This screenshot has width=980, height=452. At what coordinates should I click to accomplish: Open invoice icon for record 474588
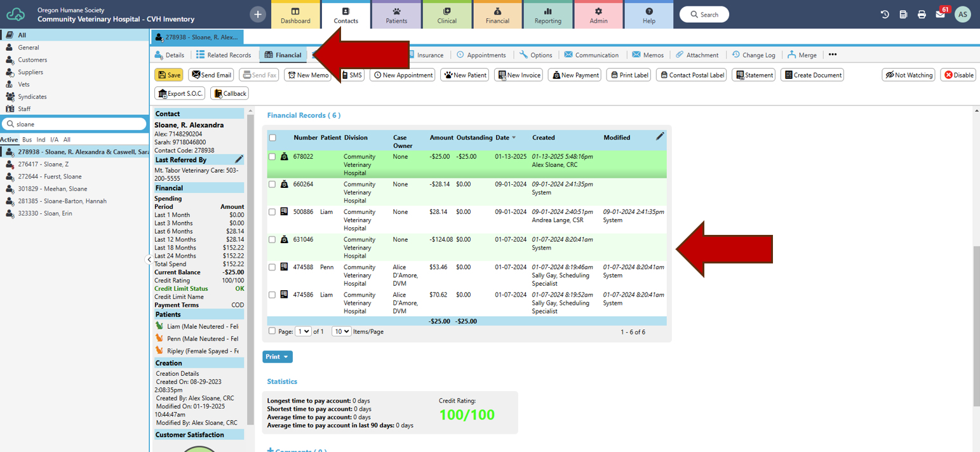(284, 267)
